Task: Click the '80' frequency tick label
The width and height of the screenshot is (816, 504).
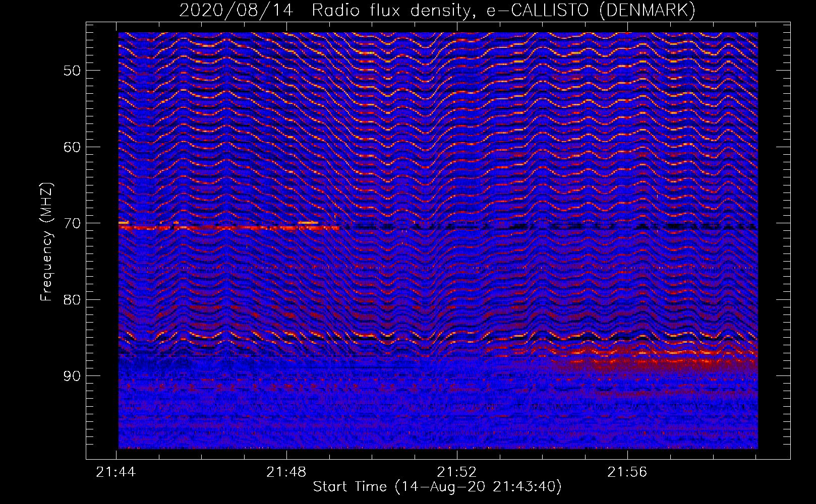Action: click(72, 300)
